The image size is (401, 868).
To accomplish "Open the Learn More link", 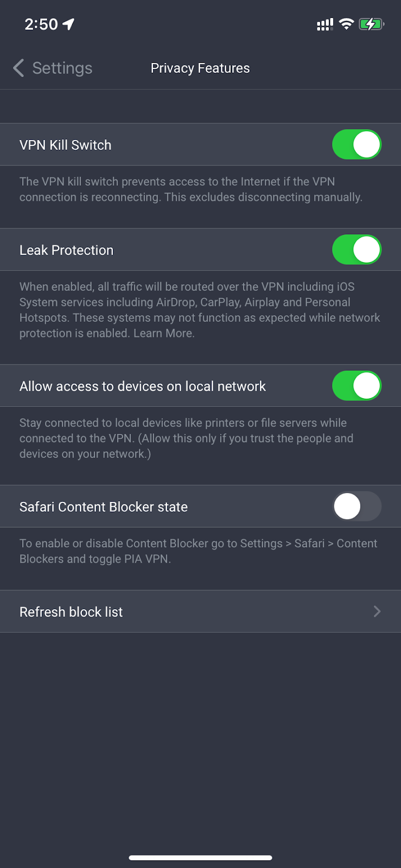I will [x=163, y=333].
